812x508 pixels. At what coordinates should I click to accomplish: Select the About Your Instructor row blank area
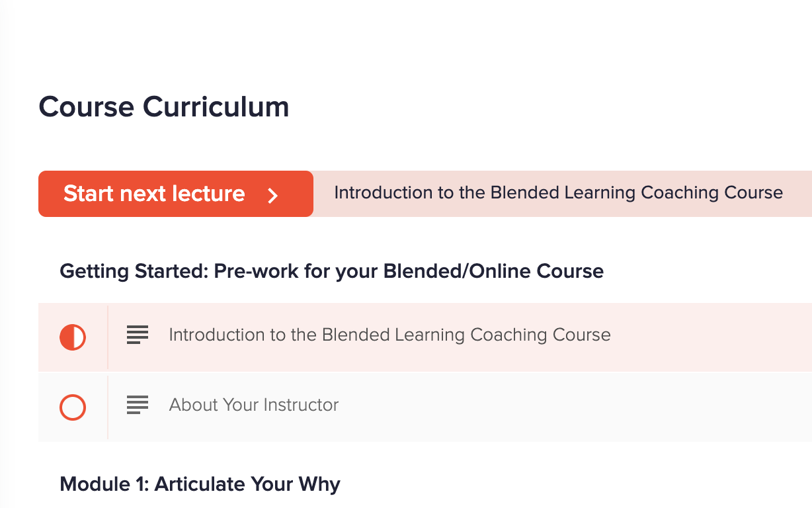(575, 407)
